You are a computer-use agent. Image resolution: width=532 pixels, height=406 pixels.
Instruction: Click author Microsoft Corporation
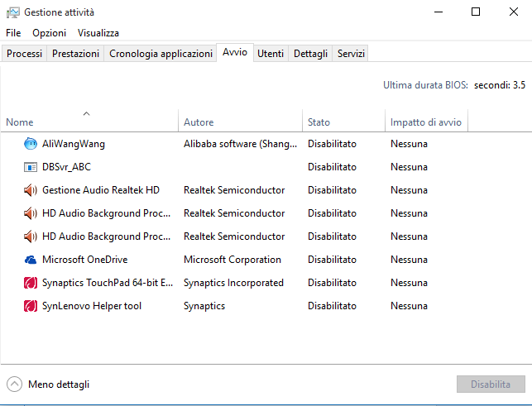click(x=232, y=260)
